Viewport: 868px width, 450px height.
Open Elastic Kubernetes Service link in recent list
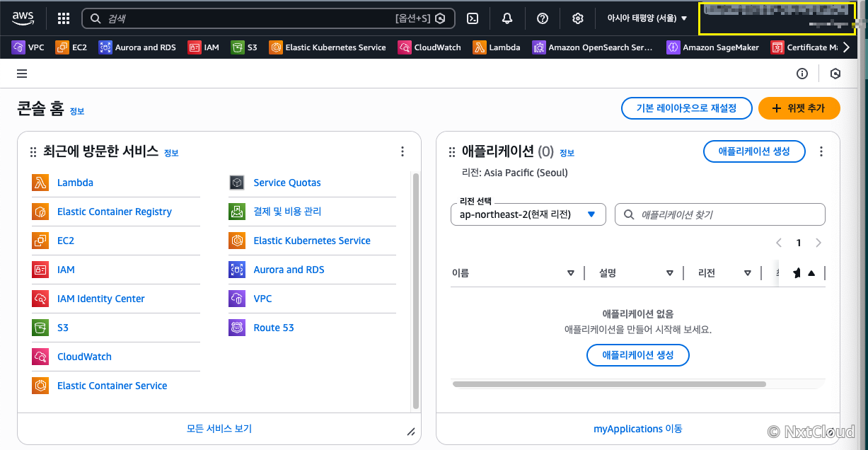coord(312,241)
